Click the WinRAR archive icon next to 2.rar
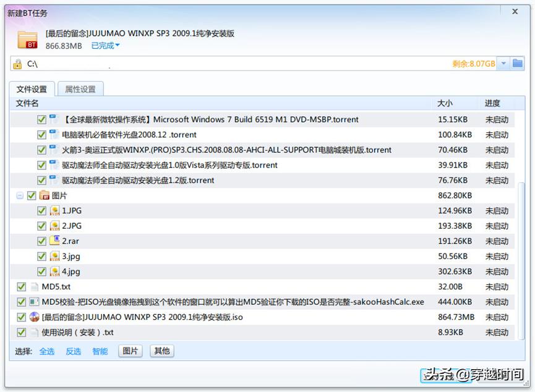The image size is (535, 392). pyautogui.click(x=54, y=241)
